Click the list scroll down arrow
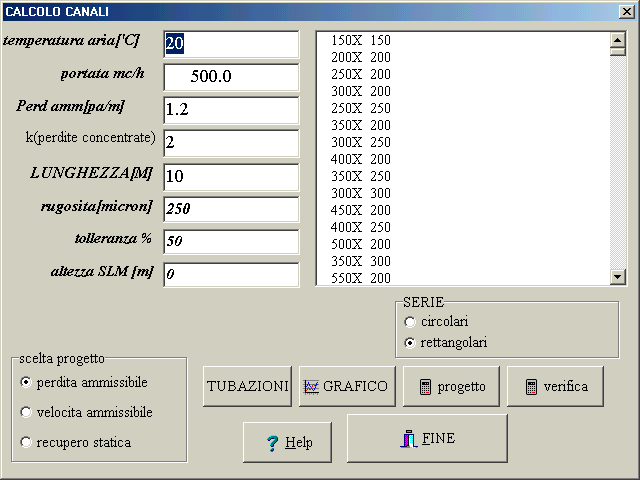 618,277
